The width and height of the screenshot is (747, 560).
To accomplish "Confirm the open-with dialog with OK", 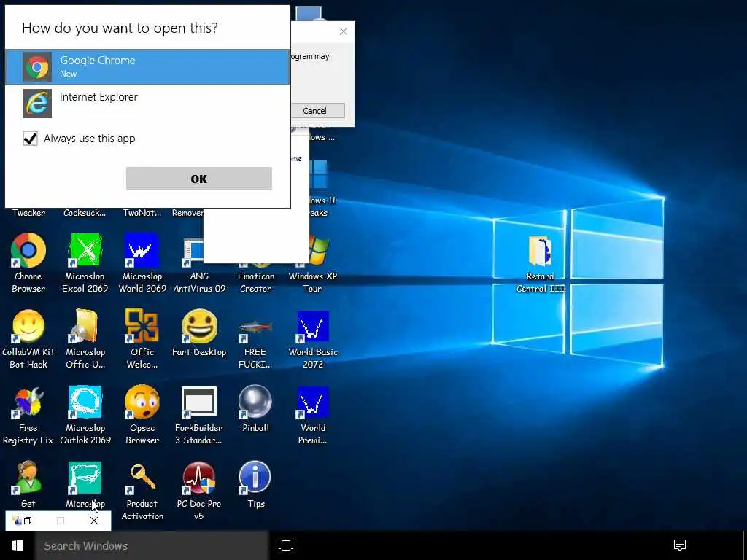I will coord(198,179).
